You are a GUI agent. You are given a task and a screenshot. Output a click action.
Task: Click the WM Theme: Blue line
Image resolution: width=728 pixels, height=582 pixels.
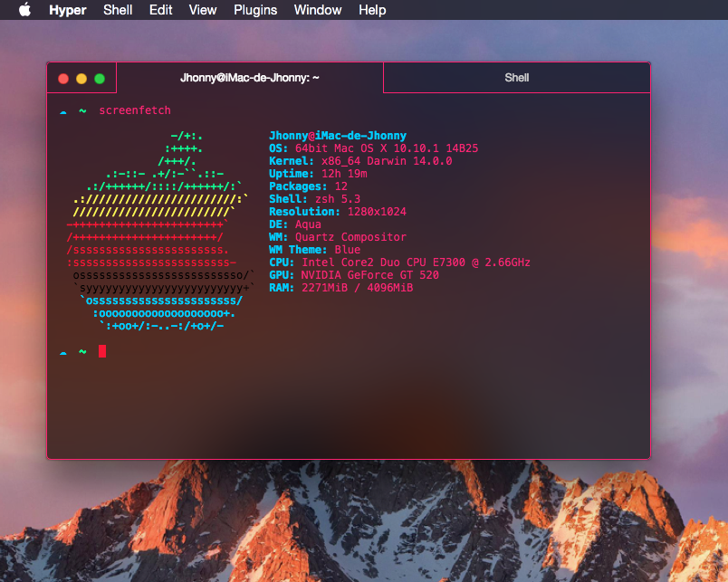tap(315, 250)
